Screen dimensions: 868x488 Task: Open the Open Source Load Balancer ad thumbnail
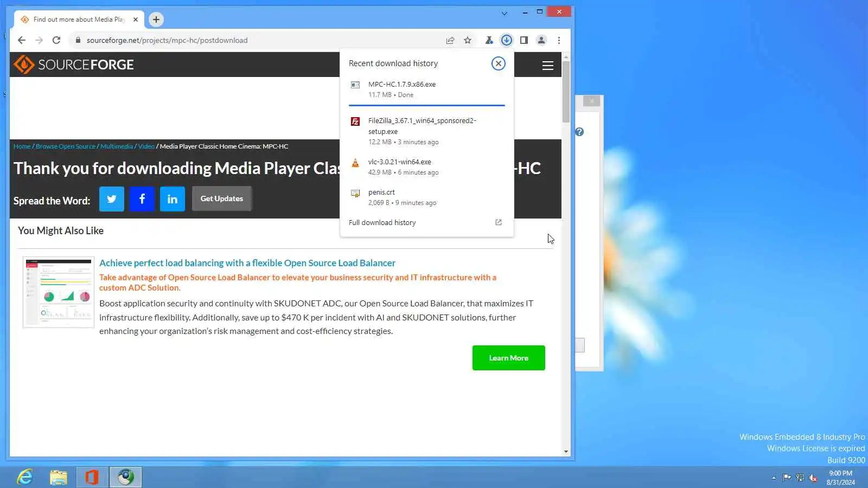pos(59,292)
